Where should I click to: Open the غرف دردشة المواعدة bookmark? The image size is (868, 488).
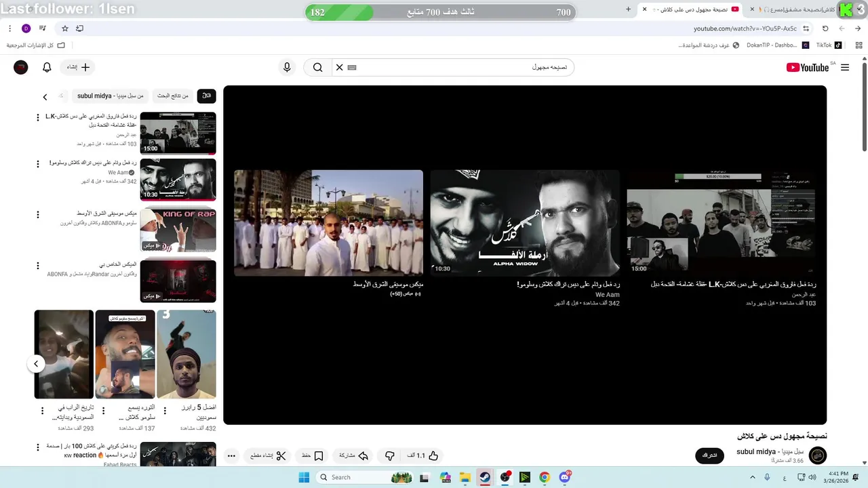(x=709, y=45)
